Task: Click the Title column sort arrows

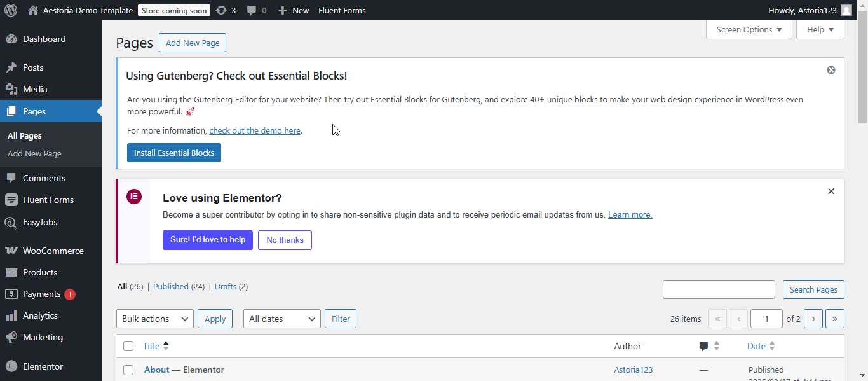Action: click(166, 346)
